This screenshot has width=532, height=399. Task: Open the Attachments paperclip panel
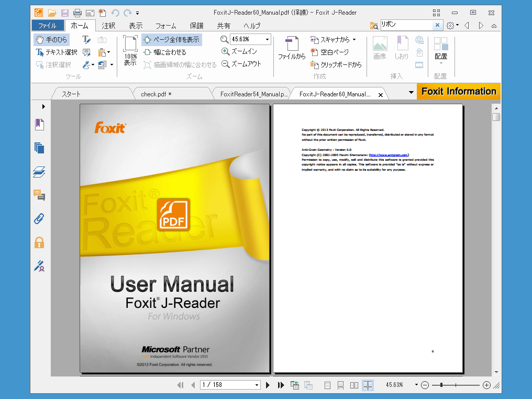pyautogui.click(x=39, y=219)
